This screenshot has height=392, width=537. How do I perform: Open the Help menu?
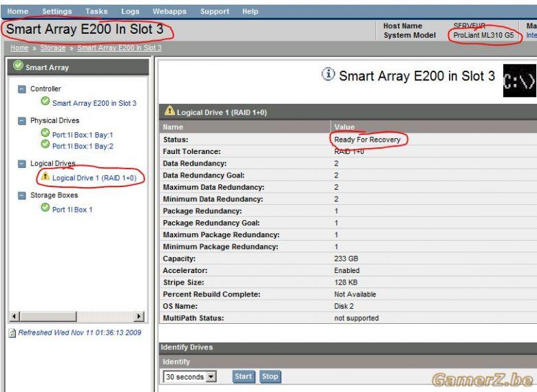tap(250, 11)
